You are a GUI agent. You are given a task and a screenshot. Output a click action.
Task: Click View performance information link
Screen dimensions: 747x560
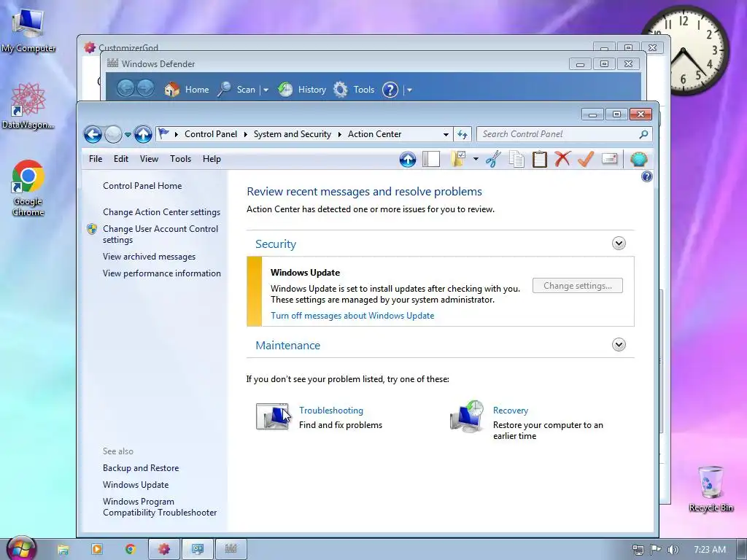(162, 273)
